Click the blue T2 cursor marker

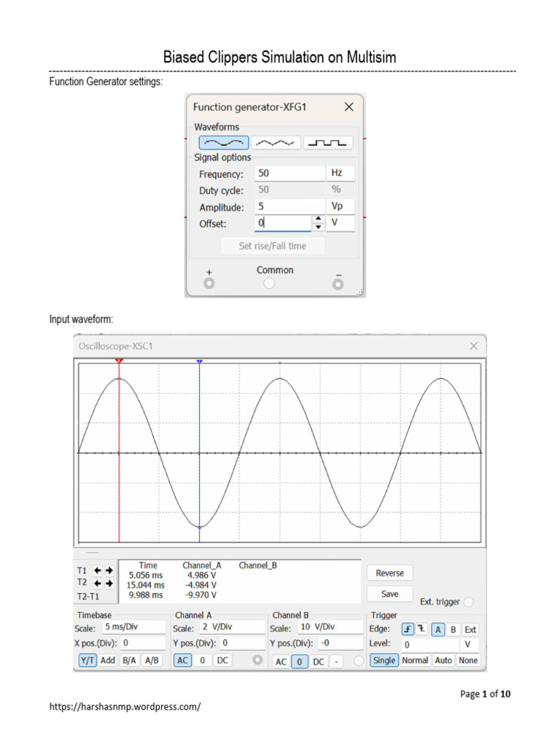tap(200, 362)
